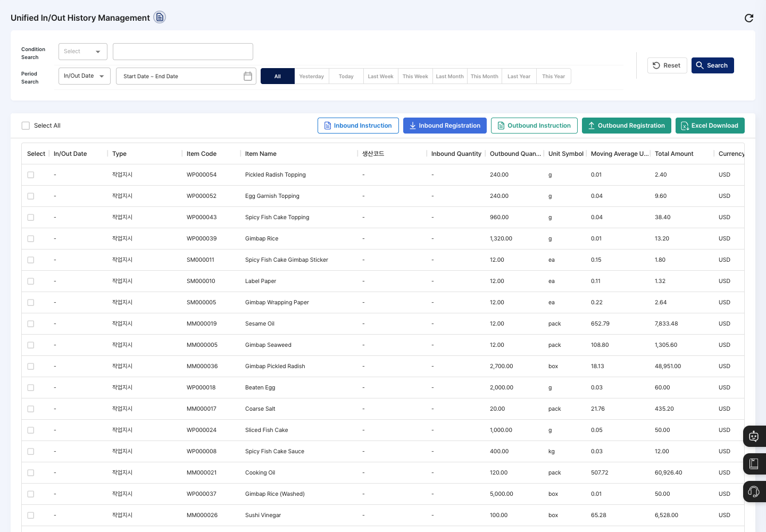The image size is (766, 532).
Task: Open the chatbot assistant floating icon
Action: (754, 436)
